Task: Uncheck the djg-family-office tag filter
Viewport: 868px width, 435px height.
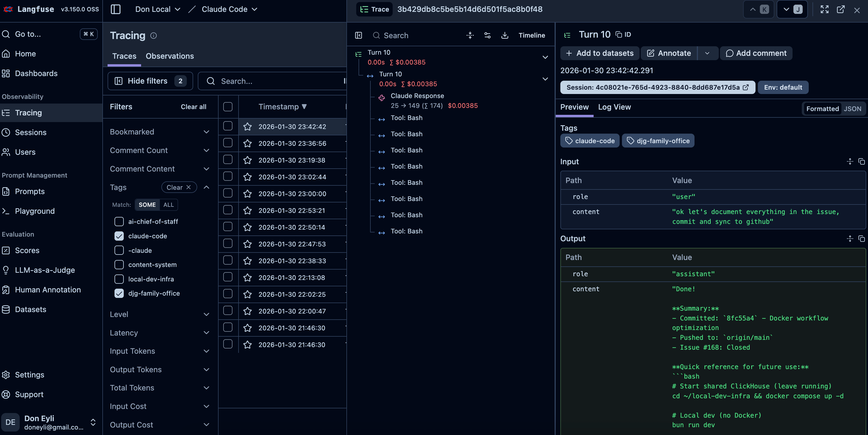Action: pos(119,293)
